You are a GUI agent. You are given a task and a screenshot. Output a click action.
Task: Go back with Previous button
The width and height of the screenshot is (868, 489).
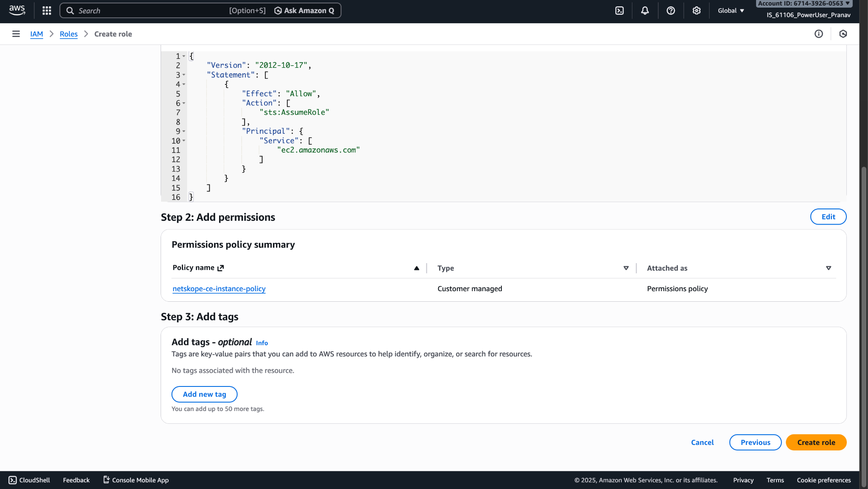(x=755, y=442)
